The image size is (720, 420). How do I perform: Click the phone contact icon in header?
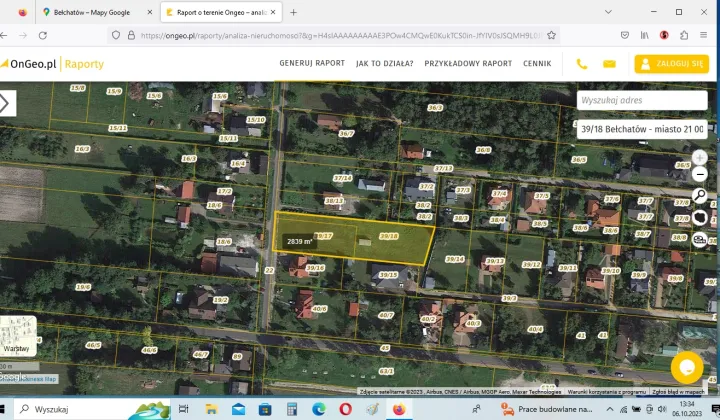582,64
